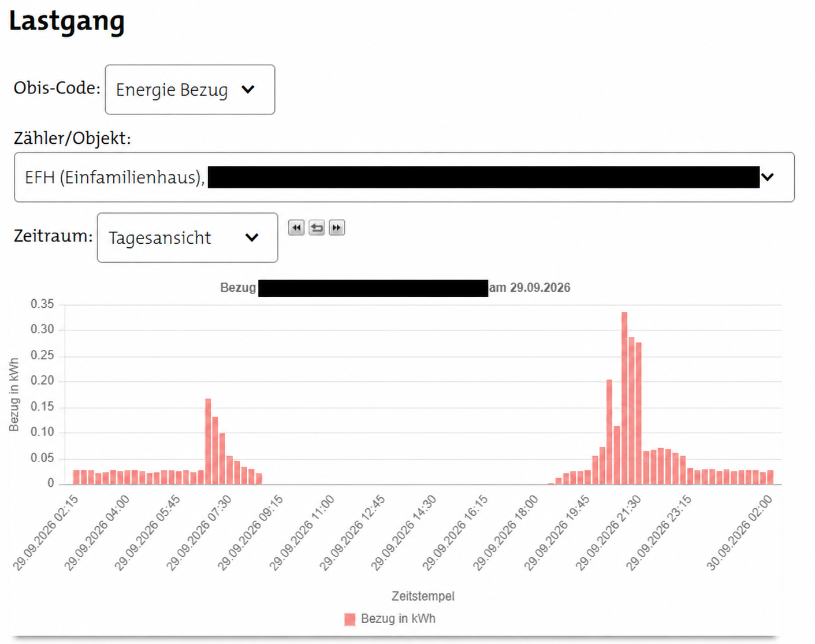Select the x-axis label "29.09.2026 11:00"

pos(302,533)
